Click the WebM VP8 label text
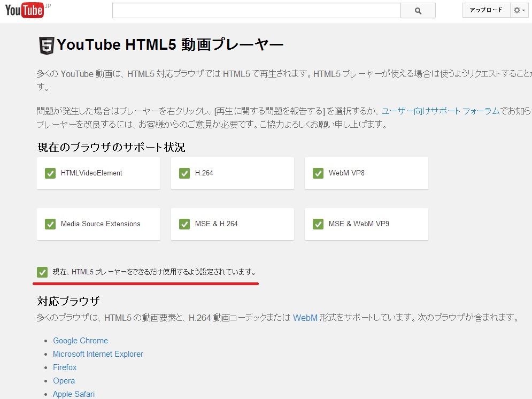The image size is (532, 399). tap(346, 173)
